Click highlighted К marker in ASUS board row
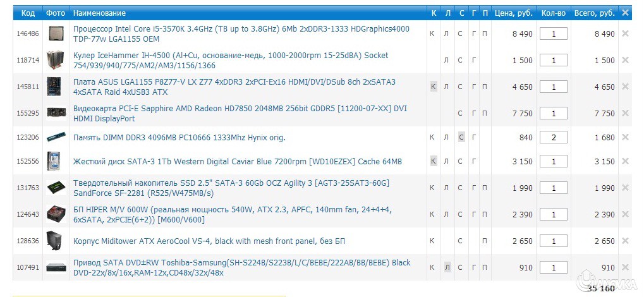Screen dimensions: 644x297 click(434, 87)
